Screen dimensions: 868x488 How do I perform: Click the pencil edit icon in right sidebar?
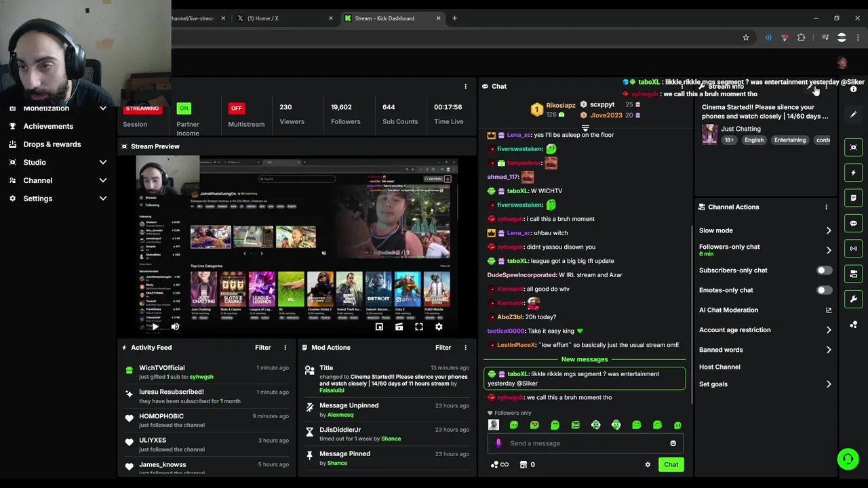[854, 115]
